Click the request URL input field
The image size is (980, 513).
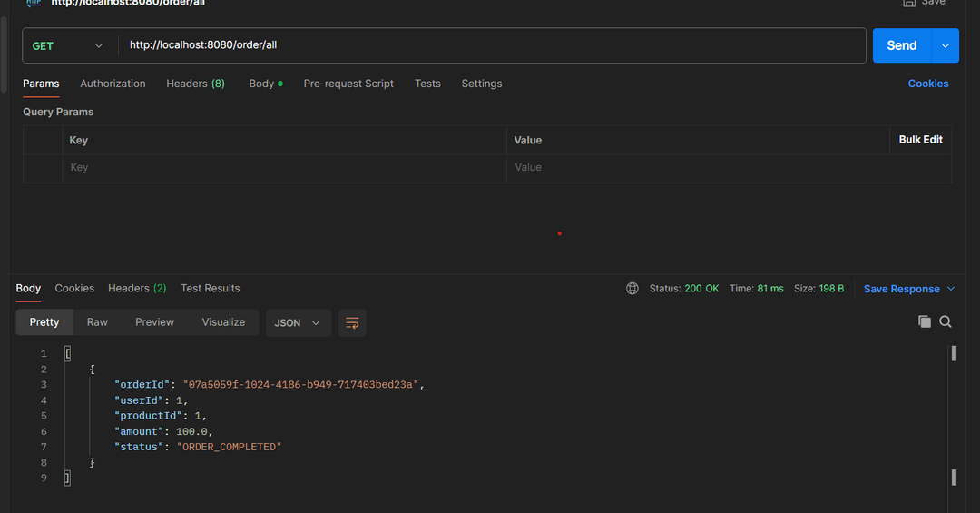tap(490, 45)
